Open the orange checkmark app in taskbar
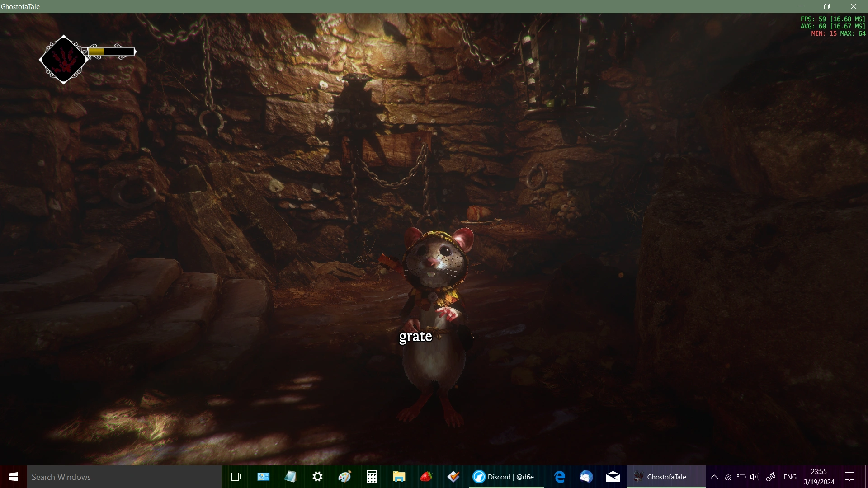Viewport: 868px width, 488px height. [453, 477]
